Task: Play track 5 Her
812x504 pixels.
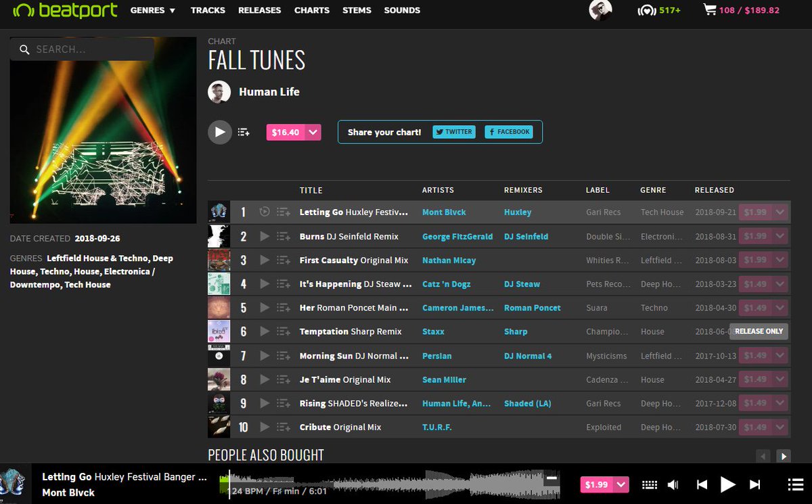Action: pos(265,308)
